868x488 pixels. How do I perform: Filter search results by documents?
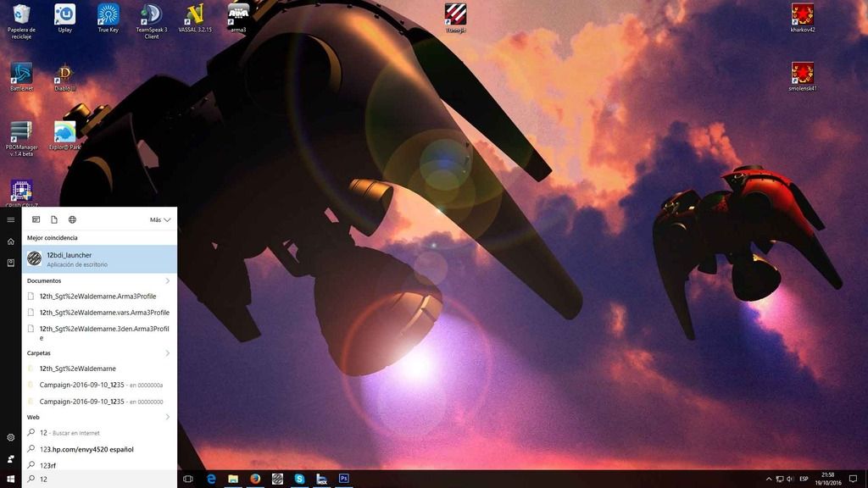click(54, 219)
